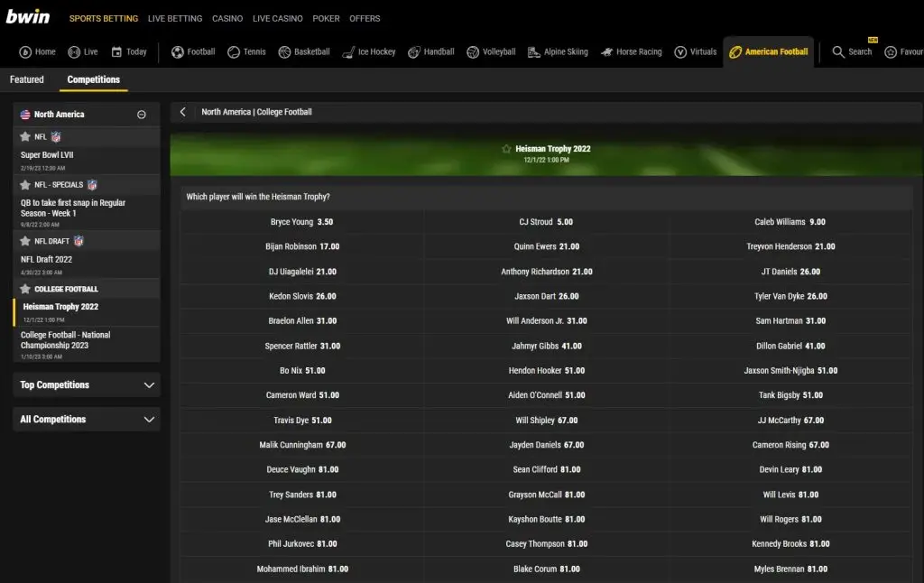
Task: Open SPORTS BETTING menu
Action: pos(104,18)
